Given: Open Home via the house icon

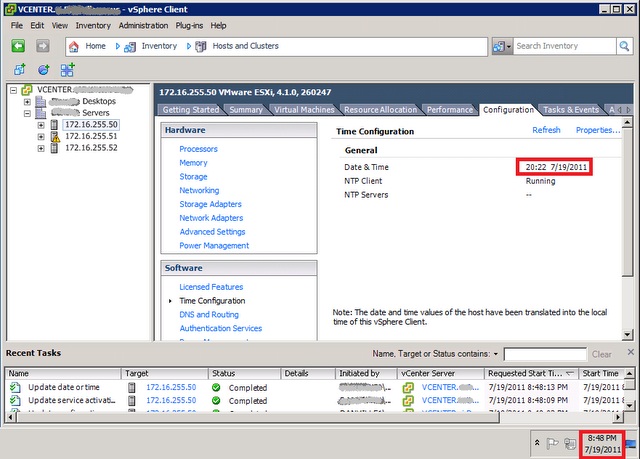Looking at the screenshot, I should (x=74, y=47).
